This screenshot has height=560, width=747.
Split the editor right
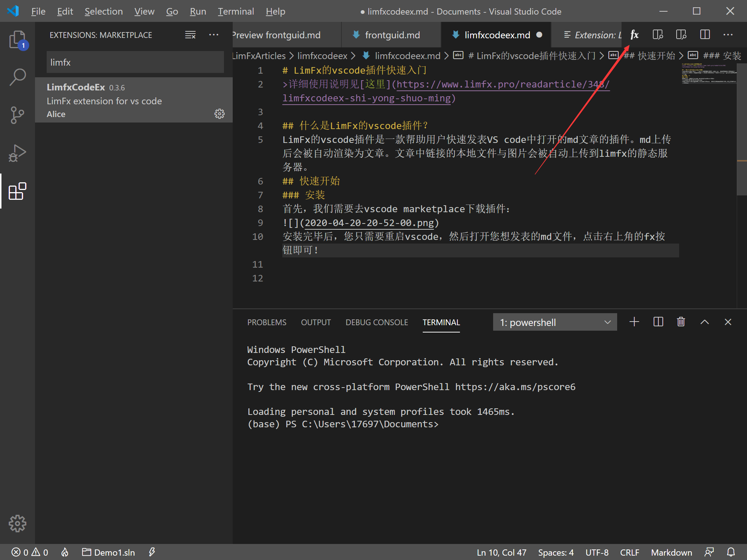click(x=705, y=35)
